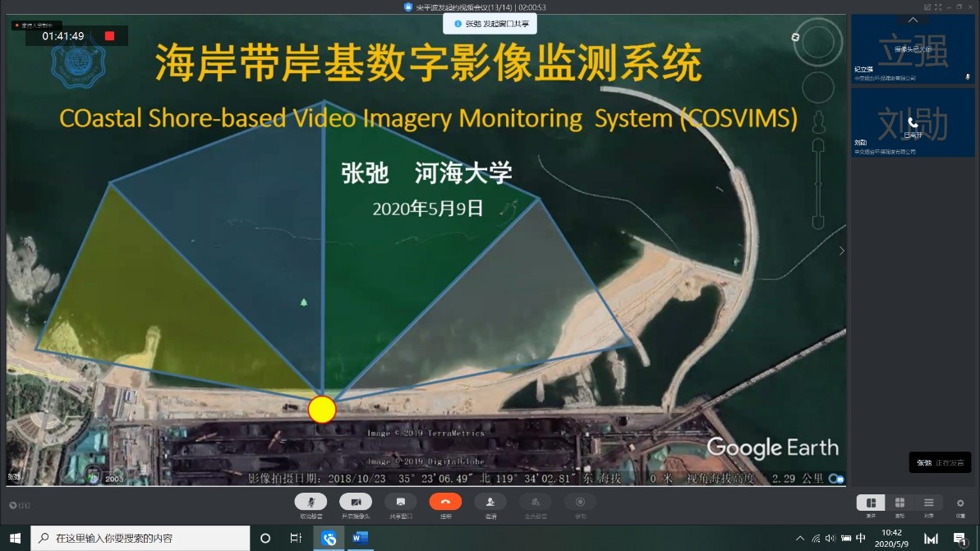Click the 共享窗口 share window icon
The width and height of the screenshot is (980, 551).
[x=400, y=502]
